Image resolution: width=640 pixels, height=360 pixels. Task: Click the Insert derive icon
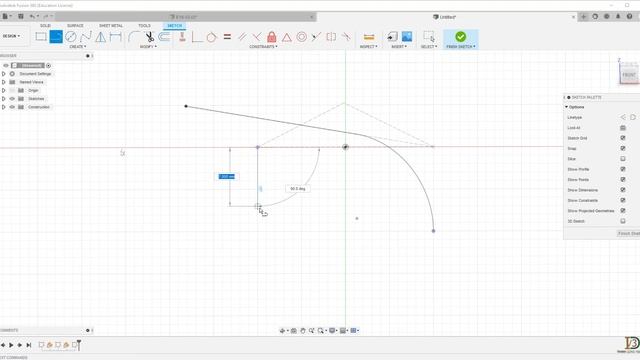tap(392, 37)
